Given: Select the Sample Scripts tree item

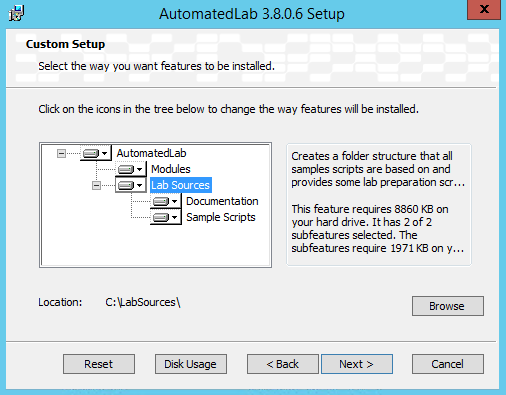Looking at the screenshot, I should click(221, 217).
